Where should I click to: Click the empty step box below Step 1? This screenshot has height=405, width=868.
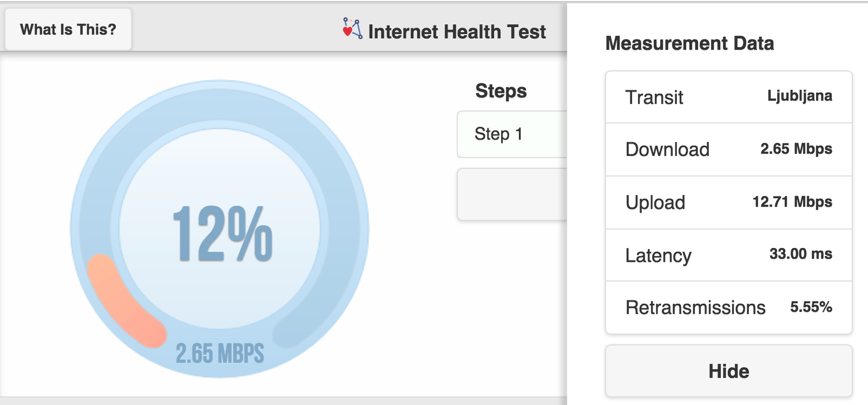(511, 194)
